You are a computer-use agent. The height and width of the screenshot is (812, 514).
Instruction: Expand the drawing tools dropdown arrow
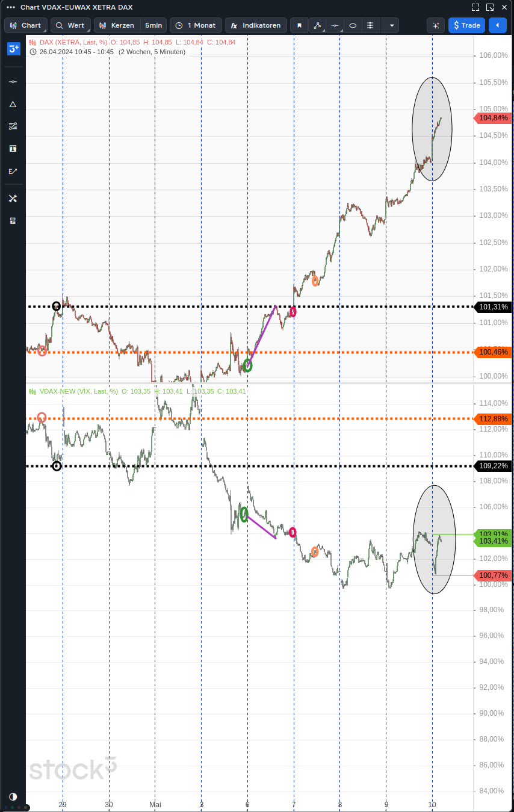[x=391, y=25]
